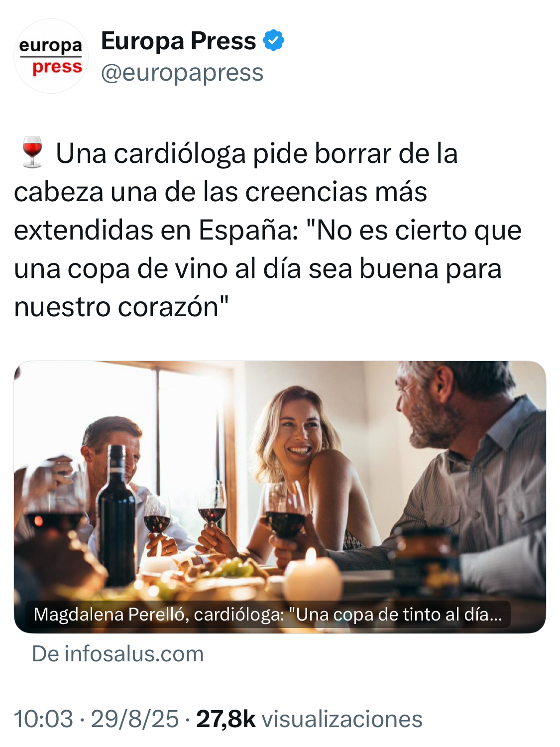Click the red 'press' word in logo

click(57, 67)
